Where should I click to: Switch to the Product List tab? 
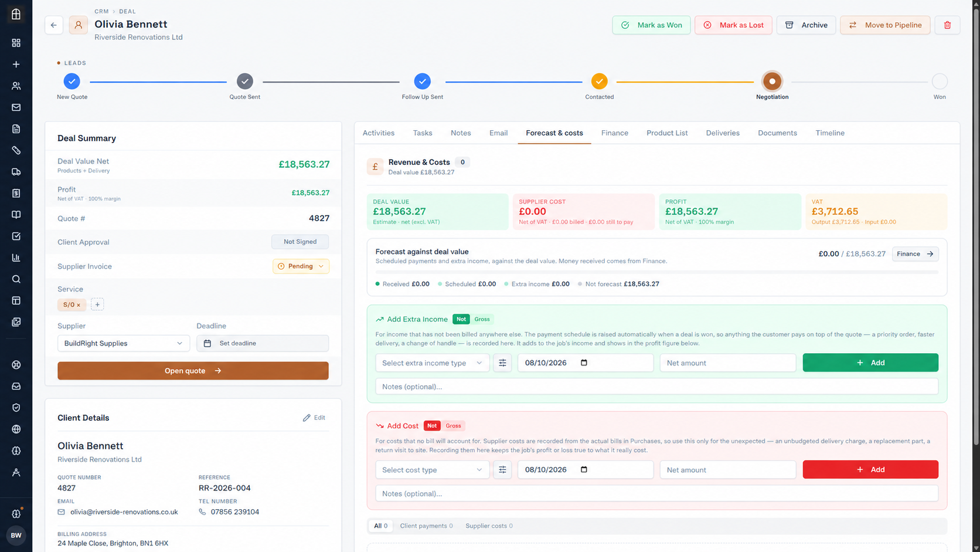tap(667, 133)
